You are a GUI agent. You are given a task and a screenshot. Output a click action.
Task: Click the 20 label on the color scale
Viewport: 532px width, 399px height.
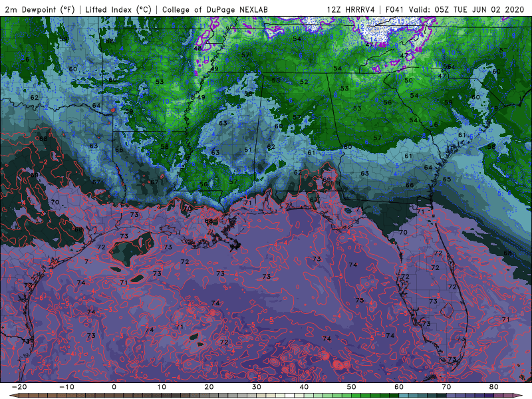[x=209, y=387]
